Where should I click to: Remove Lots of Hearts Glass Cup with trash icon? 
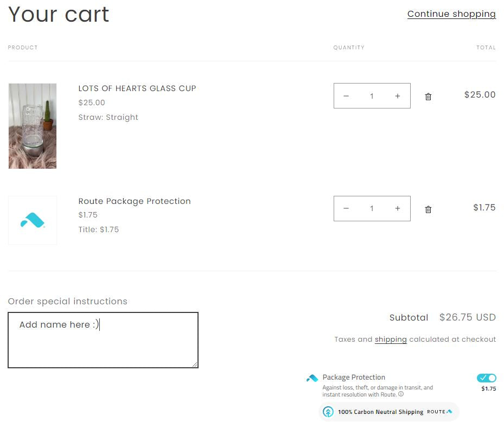428,97
